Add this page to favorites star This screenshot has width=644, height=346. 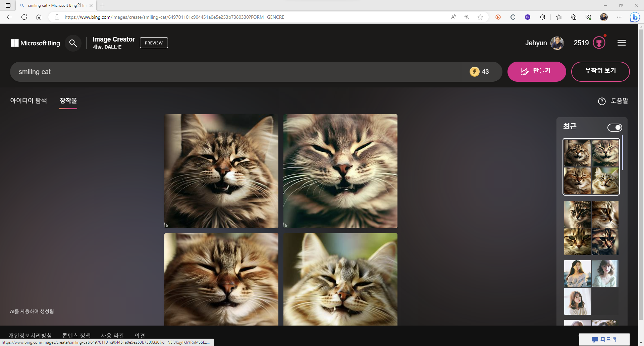coord(480,17)
